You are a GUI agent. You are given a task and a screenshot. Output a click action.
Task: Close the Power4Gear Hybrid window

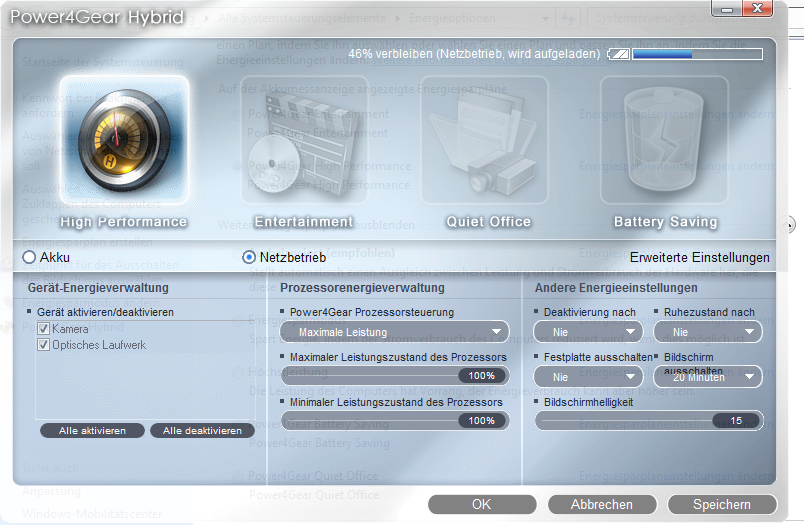pos(757,9)
